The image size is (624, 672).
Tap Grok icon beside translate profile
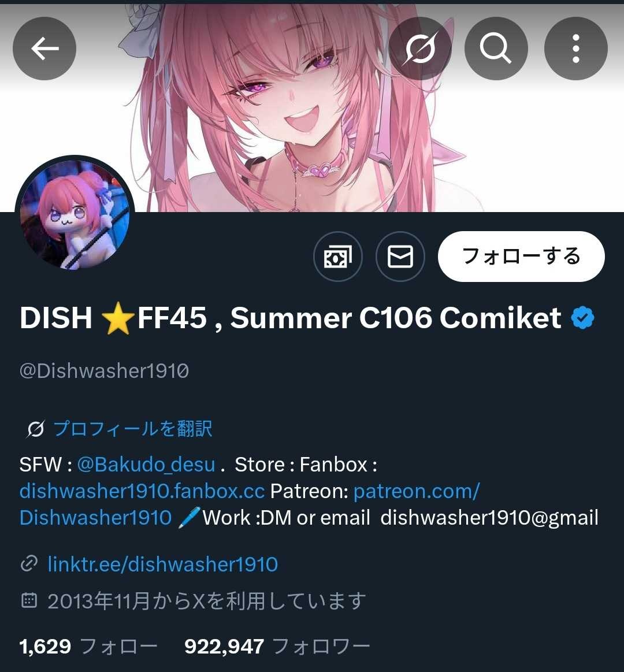[36, 429]
